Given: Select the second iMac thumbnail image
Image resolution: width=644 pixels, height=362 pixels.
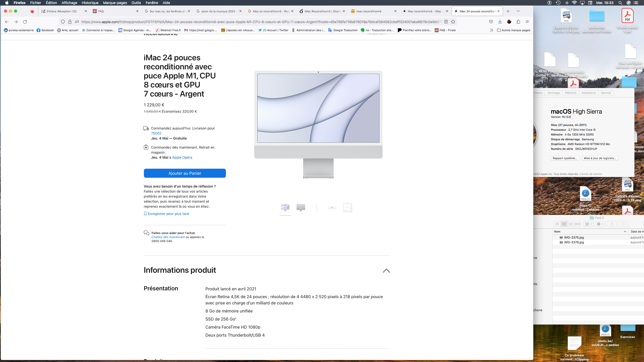Looking at the screenshot, I should tap(301, 208).
